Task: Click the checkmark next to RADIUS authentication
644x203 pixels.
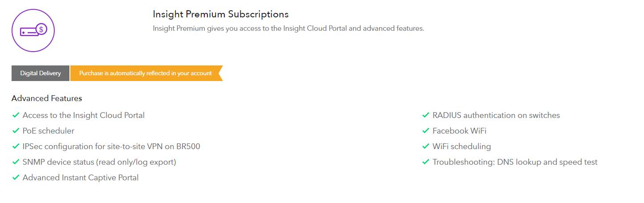Action: pos(425,115)
